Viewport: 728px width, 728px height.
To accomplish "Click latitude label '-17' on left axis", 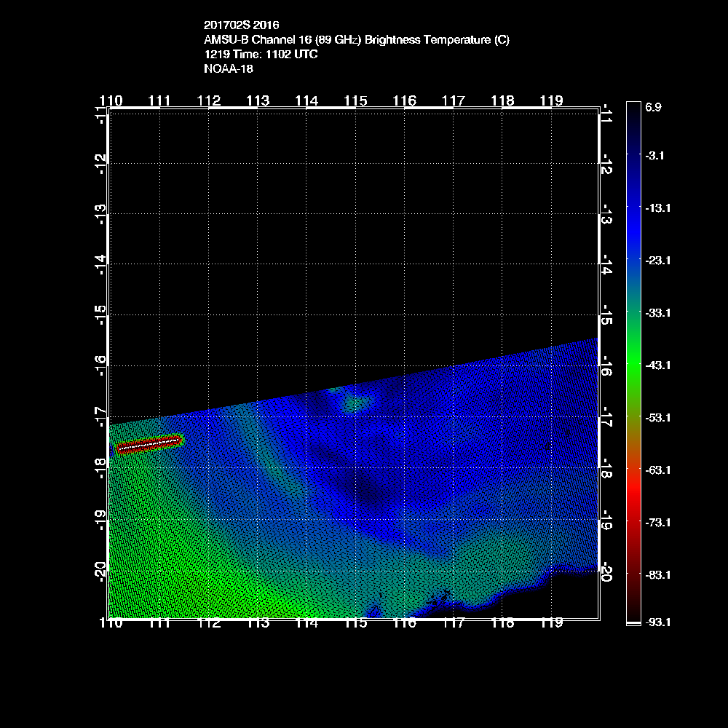I will [100, 416].
